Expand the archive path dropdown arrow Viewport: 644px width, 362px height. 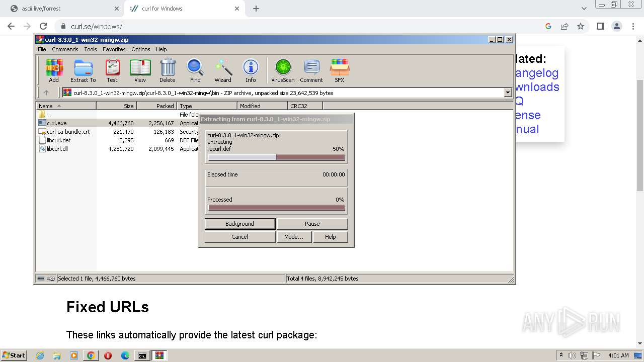(508, 93)
